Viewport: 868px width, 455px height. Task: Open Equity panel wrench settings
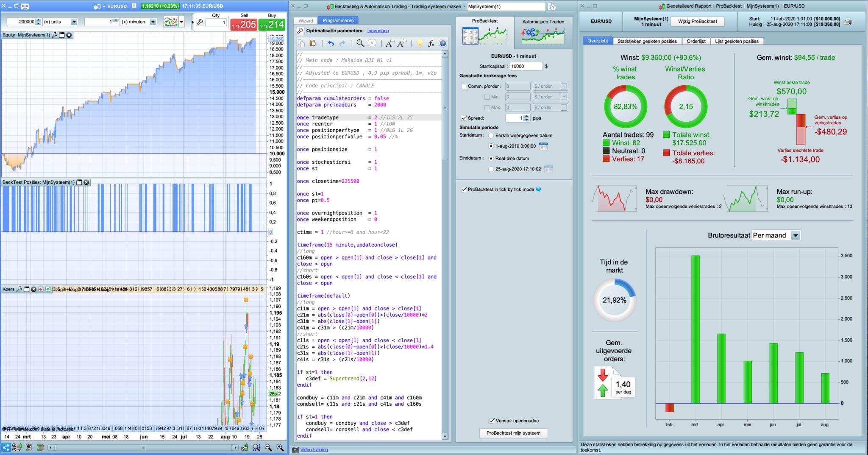pyautogui.click(x=54, y=35)
